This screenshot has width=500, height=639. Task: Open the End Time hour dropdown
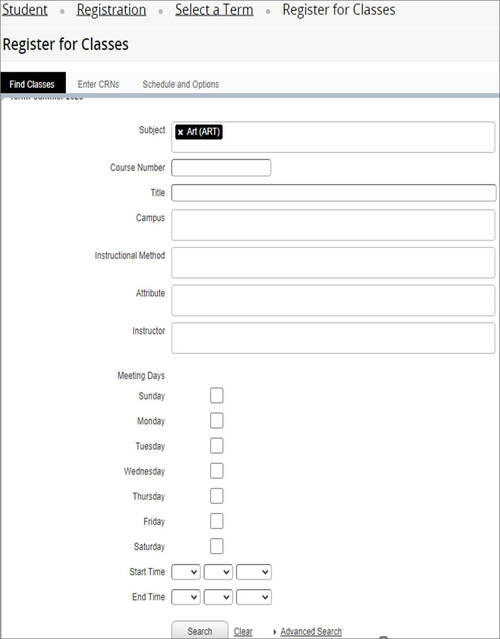click(186, 597)
